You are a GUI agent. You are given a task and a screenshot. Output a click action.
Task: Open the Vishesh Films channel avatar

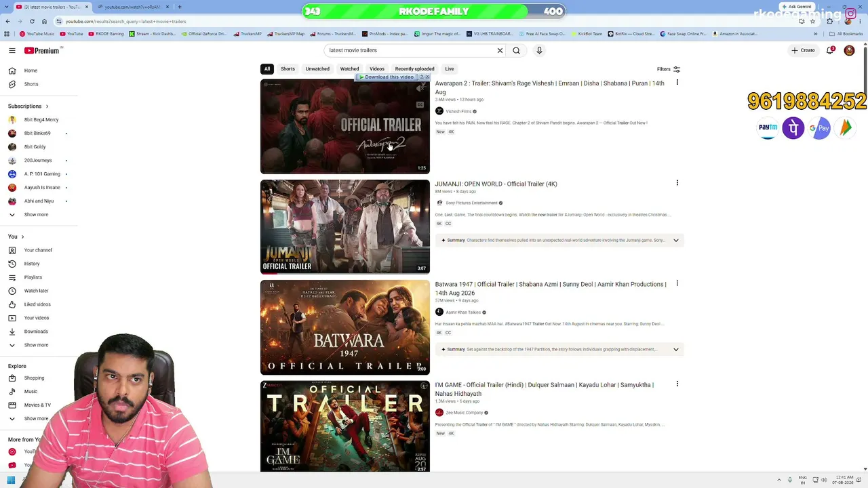pos(439,111)
